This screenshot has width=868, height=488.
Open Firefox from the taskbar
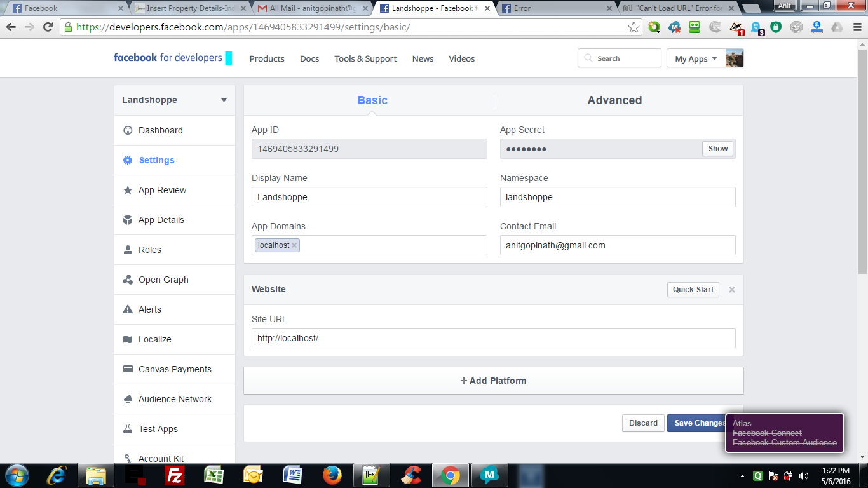pyautogui.click(x=332, y=475)
